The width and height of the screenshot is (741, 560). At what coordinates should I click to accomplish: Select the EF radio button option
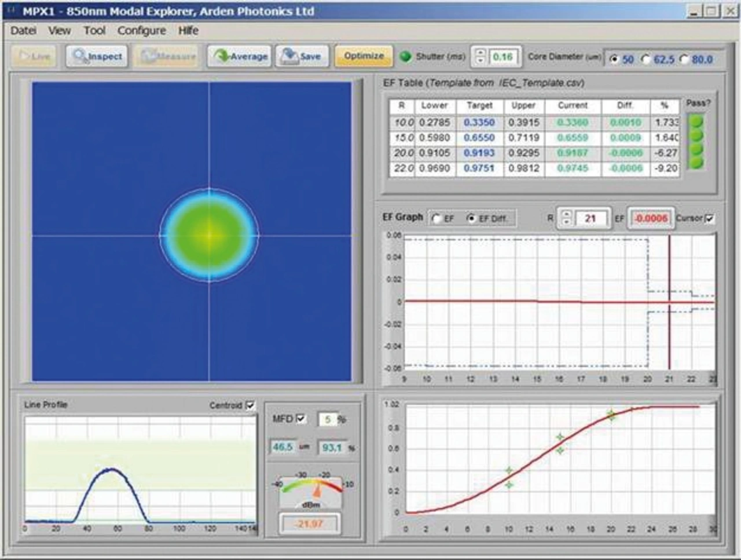point(436,218)
